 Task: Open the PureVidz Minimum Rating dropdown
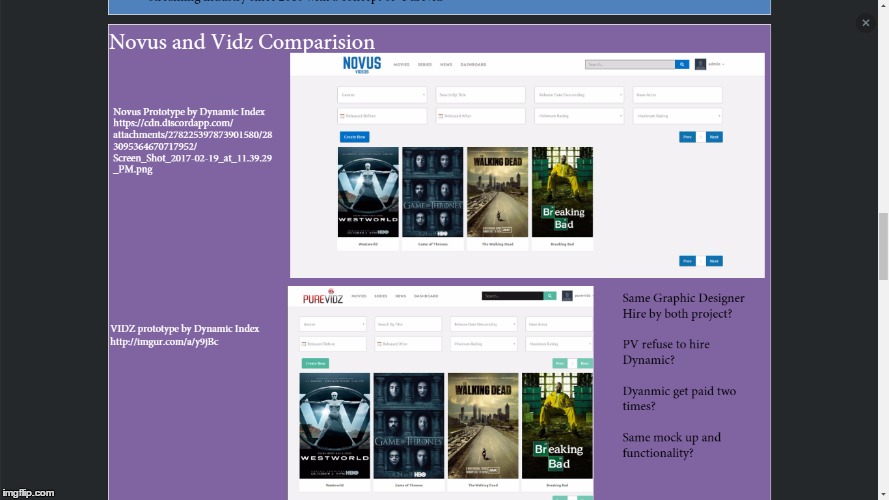point(484,344)
